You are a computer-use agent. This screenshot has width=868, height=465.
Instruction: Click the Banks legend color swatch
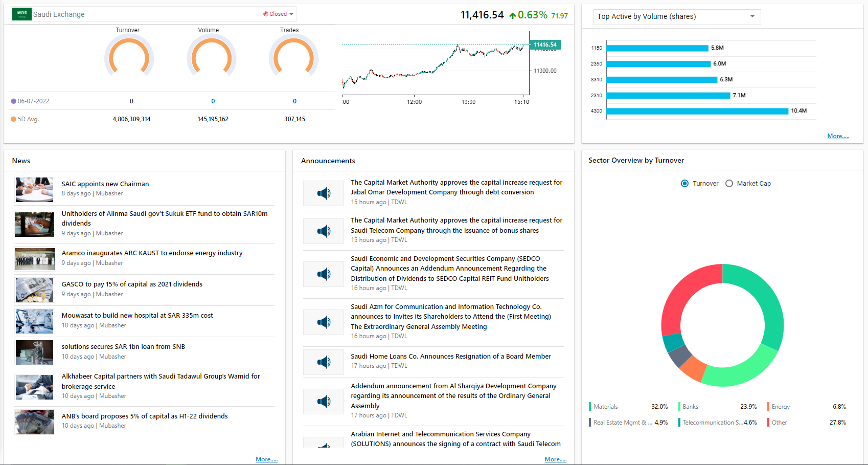679,407
